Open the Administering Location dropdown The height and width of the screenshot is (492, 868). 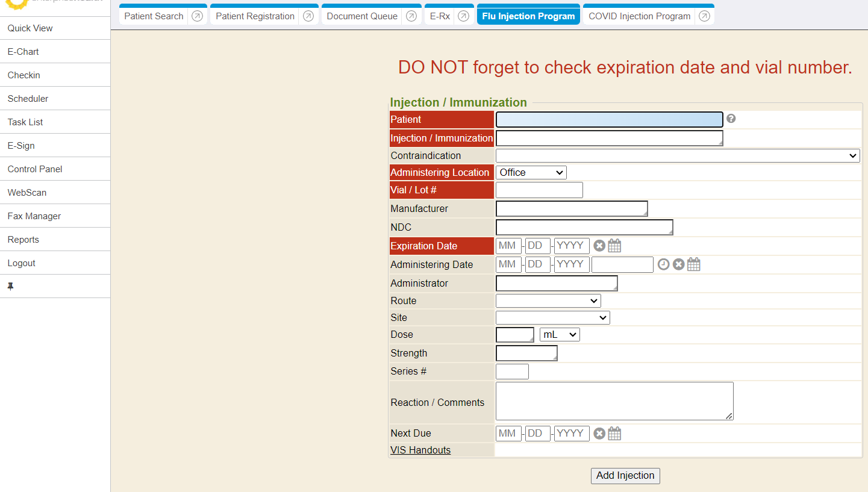pos(531,172)
